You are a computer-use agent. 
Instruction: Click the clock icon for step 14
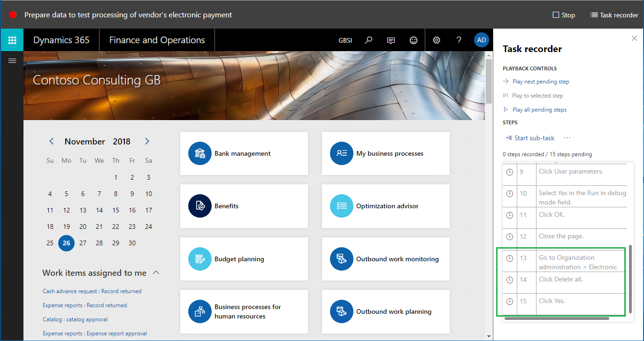510,280
